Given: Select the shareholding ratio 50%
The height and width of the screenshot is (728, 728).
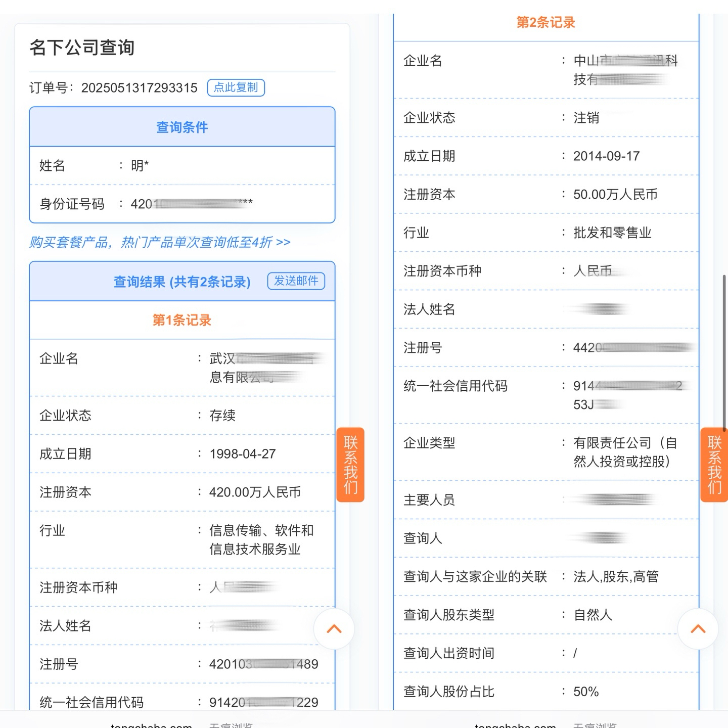Looking at the screenshot, I should (x=586, y=692).
